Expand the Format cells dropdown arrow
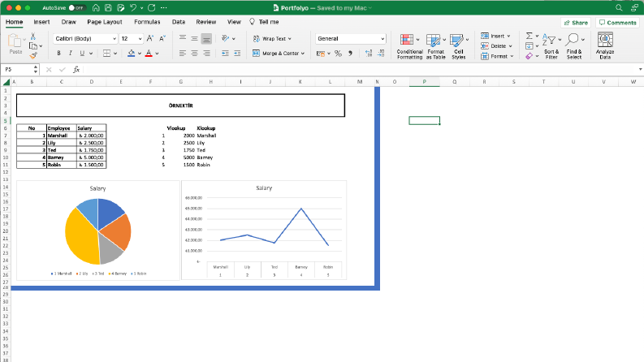This screenshot has height=362, width=644. 512,56
